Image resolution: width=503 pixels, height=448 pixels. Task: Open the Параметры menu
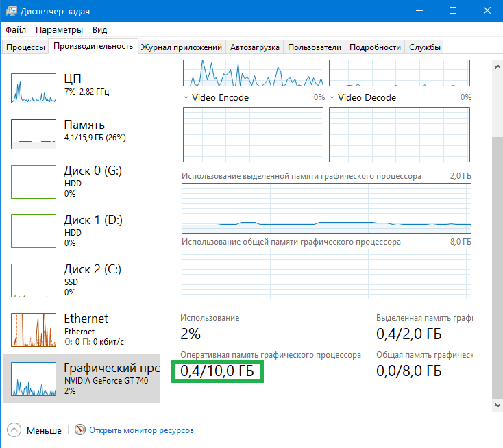pyautogui.click(x=59, y=30)
